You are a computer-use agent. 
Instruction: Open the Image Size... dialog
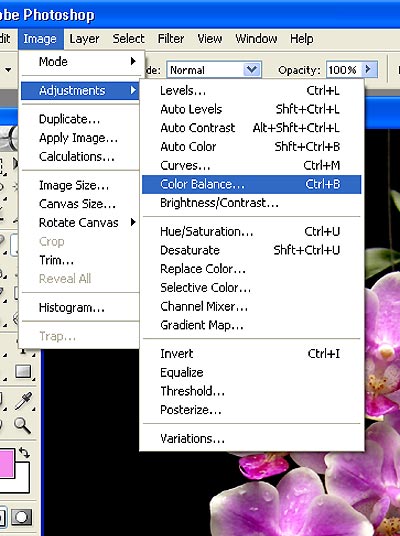[x=80, y=185]
